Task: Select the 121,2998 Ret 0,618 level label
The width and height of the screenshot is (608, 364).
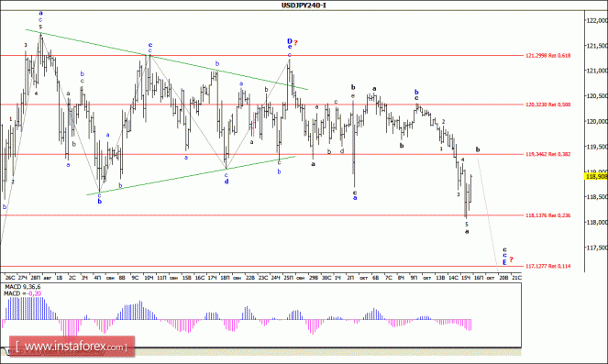Action: click(x=547, y=55)
